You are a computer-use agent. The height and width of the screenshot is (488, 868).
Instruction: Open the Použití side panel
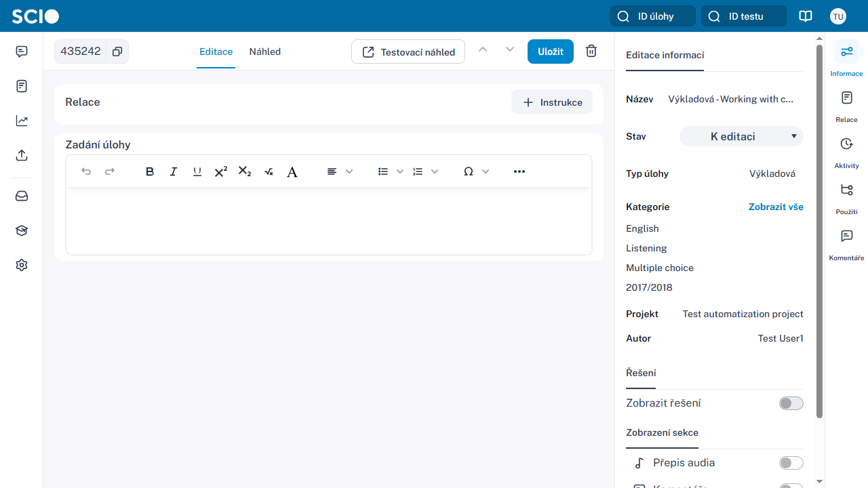(846, 197)
